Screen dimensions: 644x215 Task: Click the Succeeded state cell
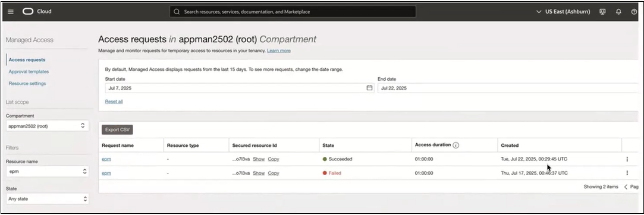(338, 159)
